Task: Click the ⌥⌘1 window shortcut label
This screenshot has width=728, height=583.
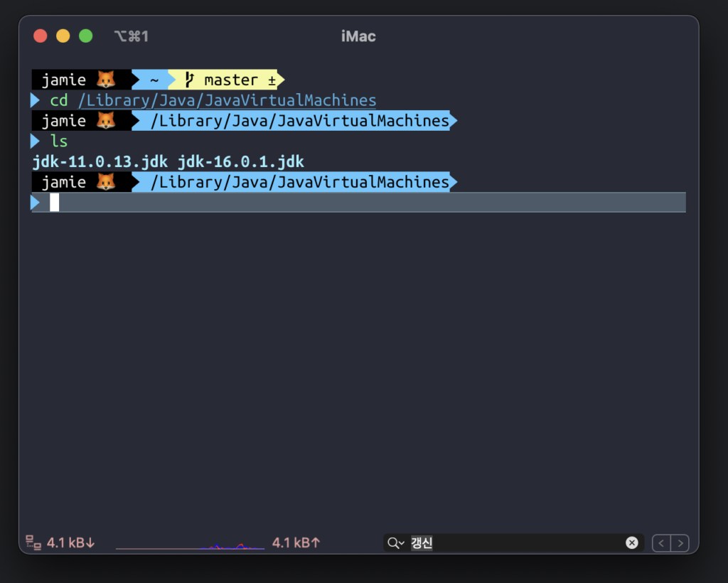Action: [x=132, y=36]
